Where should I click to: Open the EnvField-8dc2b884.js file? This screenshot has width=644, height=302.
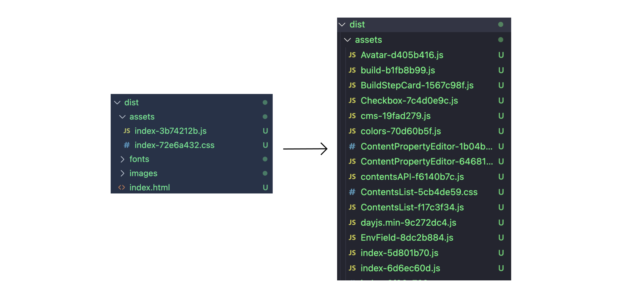point(407,237)
